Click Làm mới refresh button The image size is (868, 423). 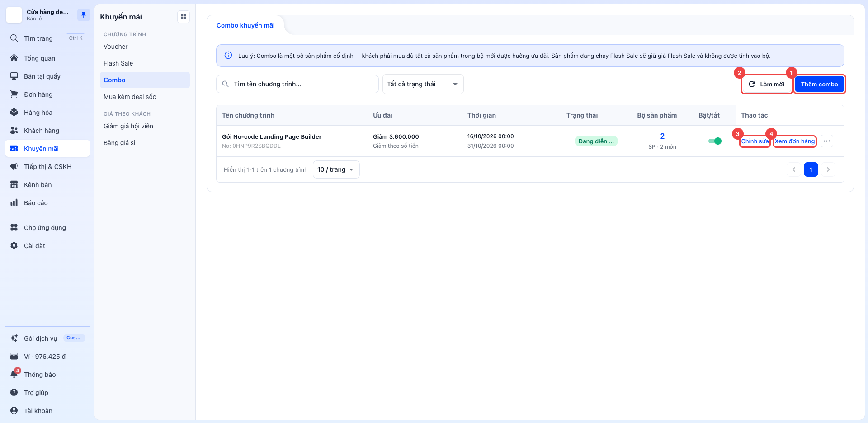(767, 84)
